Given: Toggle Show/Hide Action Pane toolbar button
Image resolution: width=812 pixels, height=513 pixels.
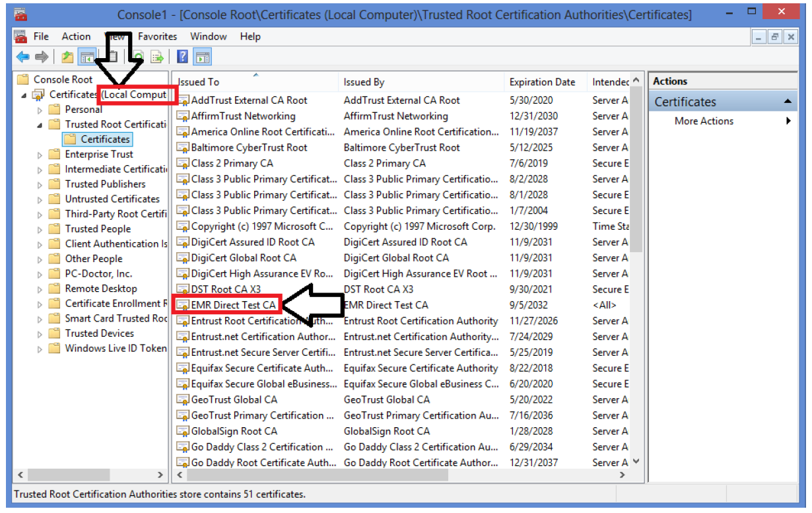Looking at the screenshot, I should (202, 57).
